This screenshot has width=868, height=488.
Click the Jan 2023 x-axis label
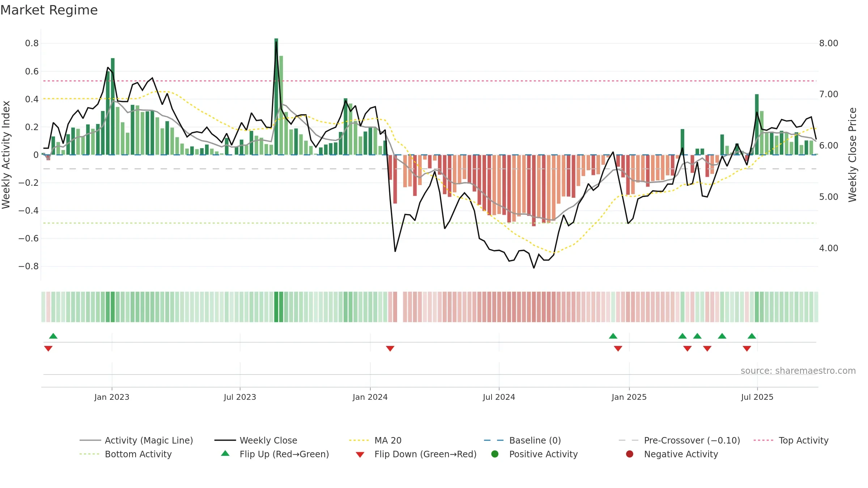(112, 397)
